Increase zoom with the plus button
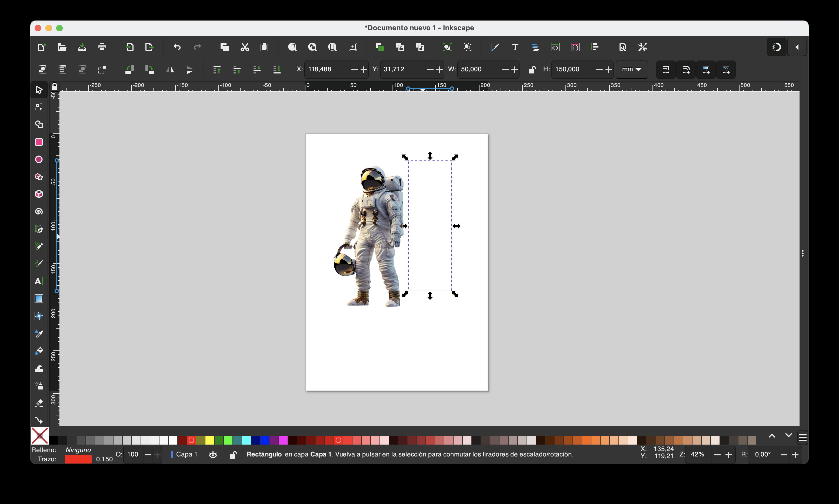839x504 pixels. point(728,455)
